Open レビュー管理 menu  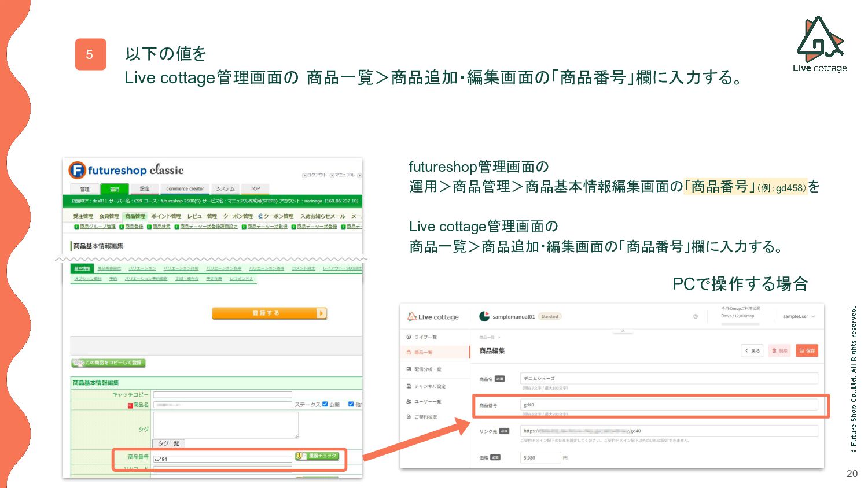tap(202, 216)
